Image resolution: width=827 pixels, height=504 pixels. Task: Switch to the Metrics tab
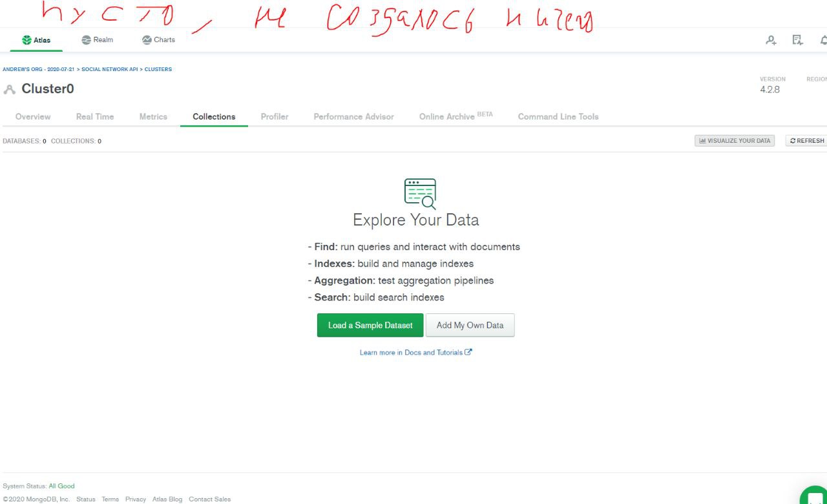coord(153,116)
